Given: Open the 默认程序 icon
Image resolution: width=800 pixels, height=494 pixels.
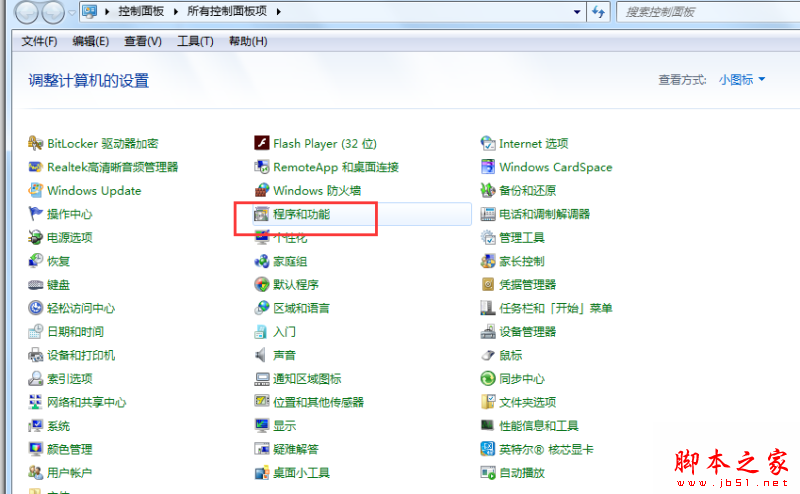Looking at the screenshot, I should (262, 285).
